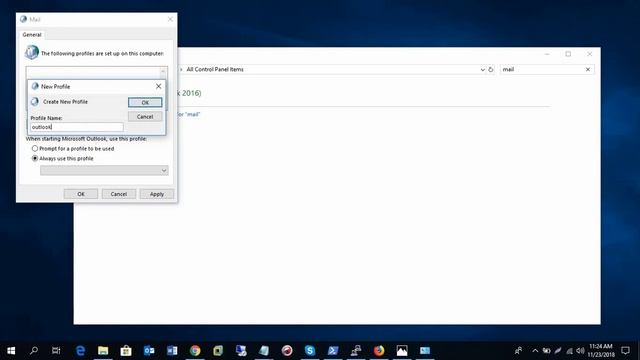
Task: Open the clock and date flyout
Action: coord(601,351)
